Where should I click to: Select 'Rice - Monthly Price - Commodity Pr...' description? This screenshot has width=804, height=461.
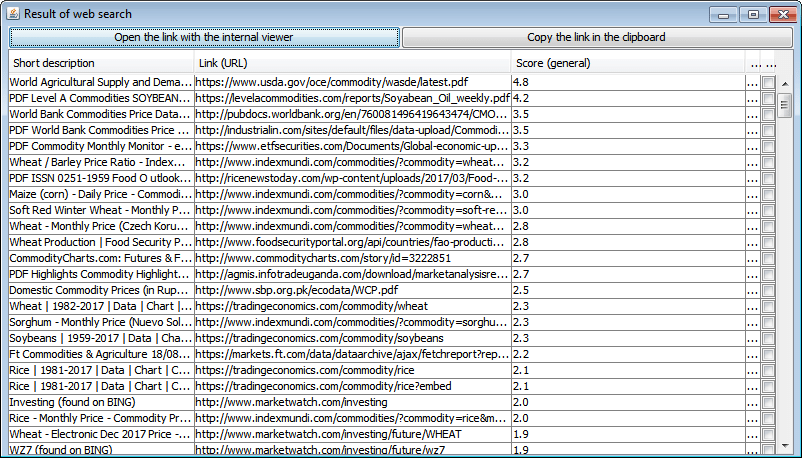(x=100, y=418)
